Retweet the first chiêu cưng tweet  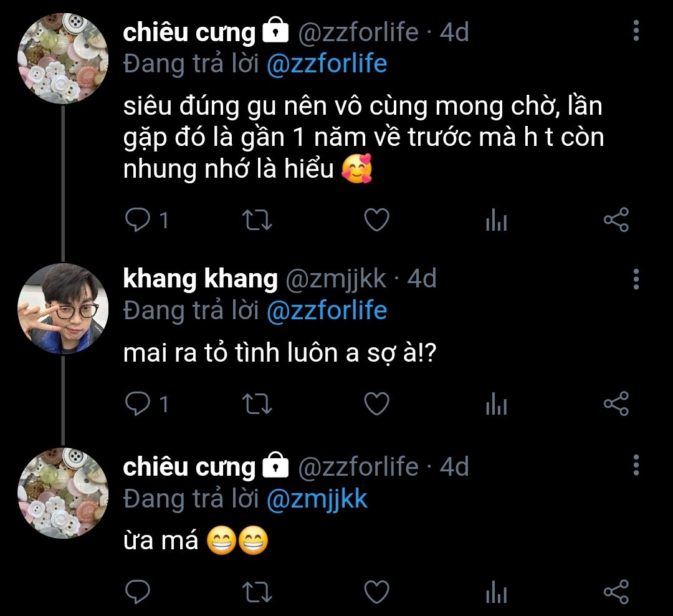point(256,220)
